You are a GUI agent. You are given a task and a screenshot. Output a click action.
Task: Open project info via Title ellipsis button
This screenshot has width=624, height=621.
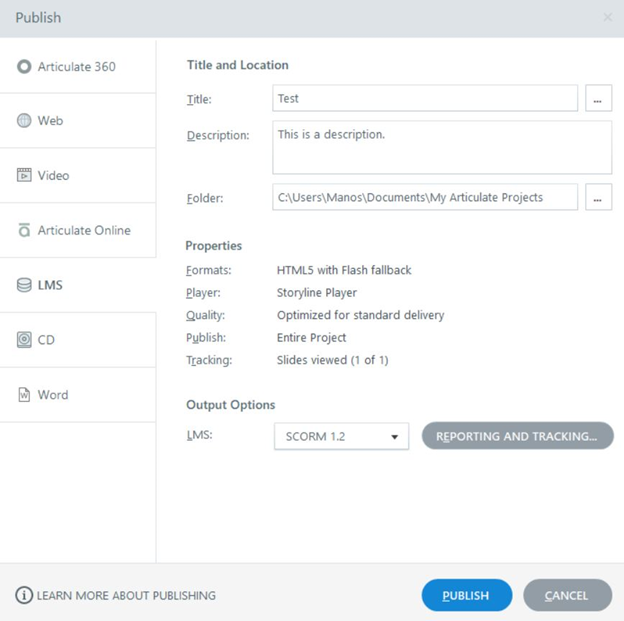click(598, 98)
